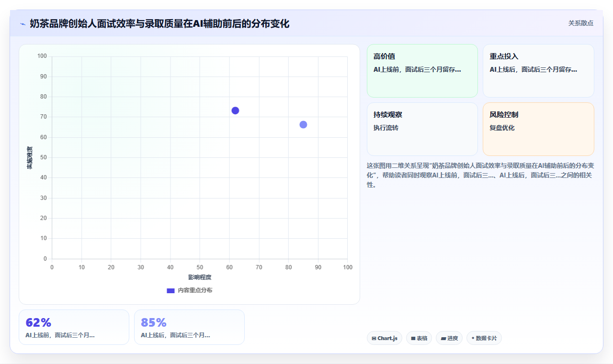The width and height of the screenshot is (613, 364).
Task: Click the 85% stat card
Action: click(189, 327)
